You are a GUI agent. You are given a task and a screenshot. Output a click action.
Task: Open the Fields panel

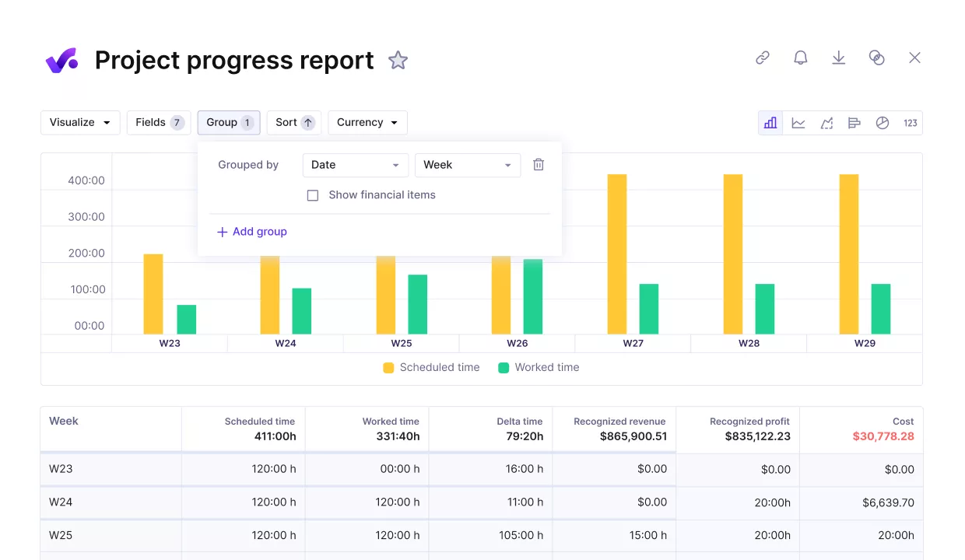pyautogui.click(x=158, y=122)
